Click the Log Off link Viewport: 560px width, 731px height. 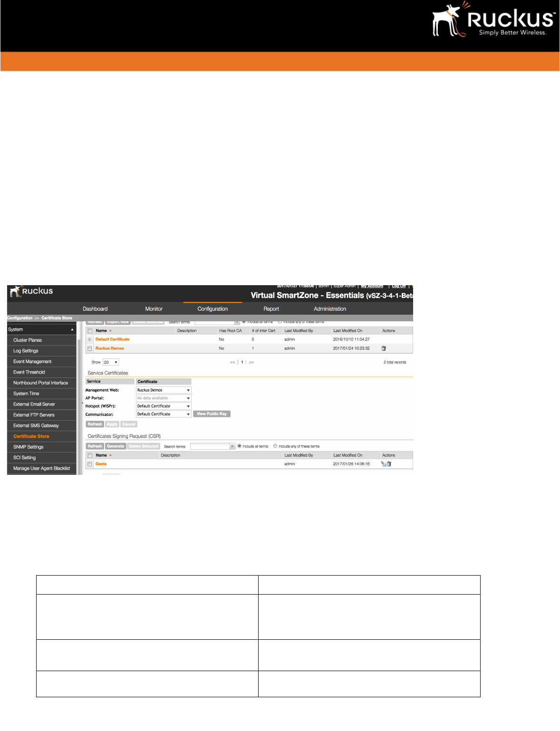pos(399,286)
